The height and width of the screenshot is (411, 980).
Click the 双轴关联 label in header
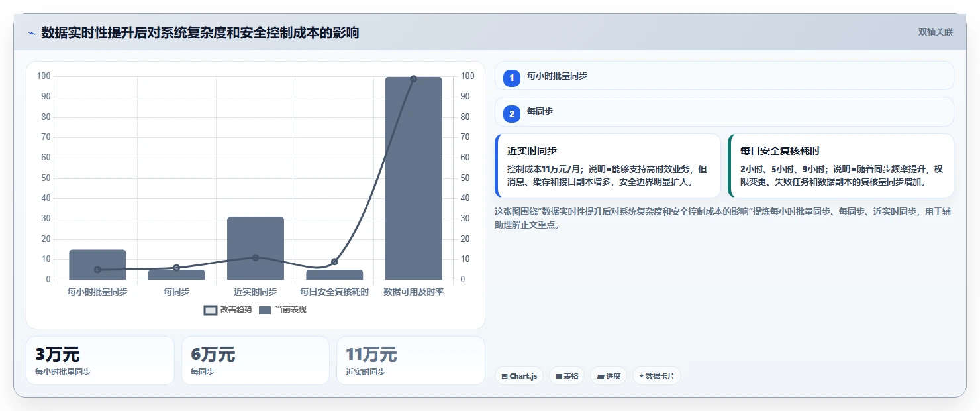coord(935,32)
